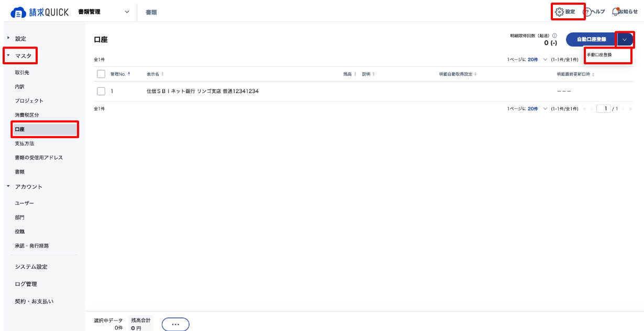Click account name 住信SBIネット銀行 リンゴ支店
644x331 pixels.
pyautogui.click(x=203, y=92)
